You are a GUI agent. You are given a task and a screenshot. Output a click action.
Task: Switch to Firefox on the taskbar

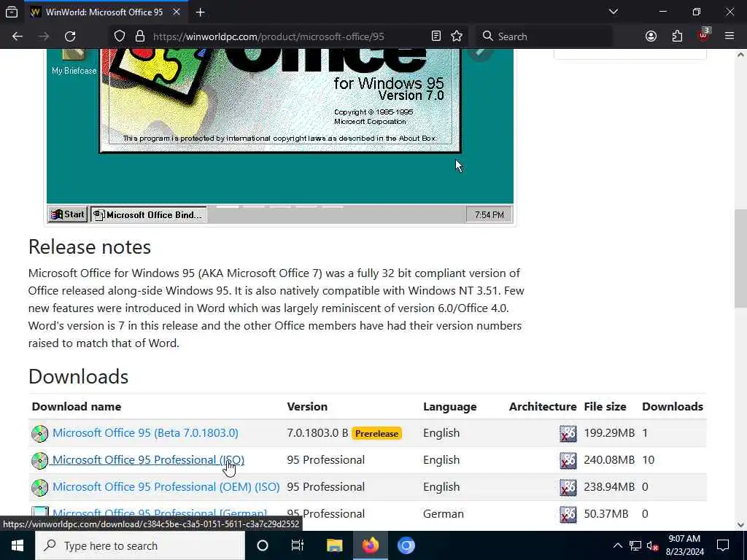370,545
